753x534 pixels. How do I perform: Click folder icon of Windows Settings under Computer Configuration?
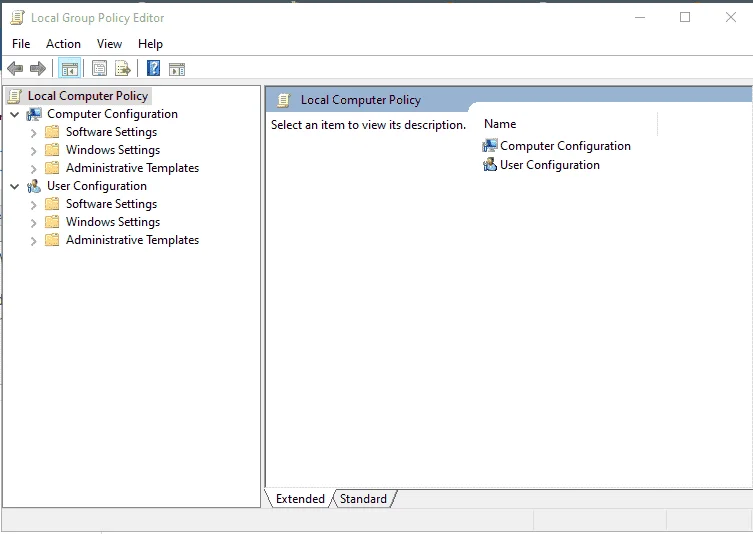52,150
